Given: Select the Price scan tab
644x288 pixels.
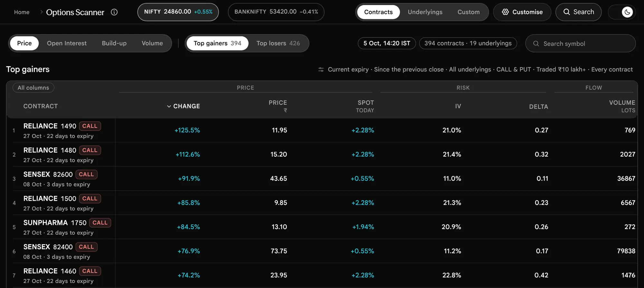Looking at the screenshot, I should [x=24, y=43].
